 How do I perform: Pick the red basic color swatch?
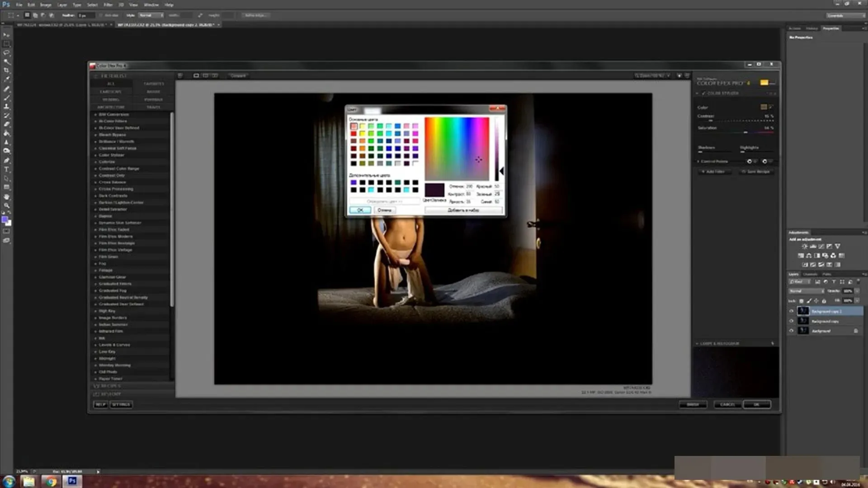click(x=354, y=133)
